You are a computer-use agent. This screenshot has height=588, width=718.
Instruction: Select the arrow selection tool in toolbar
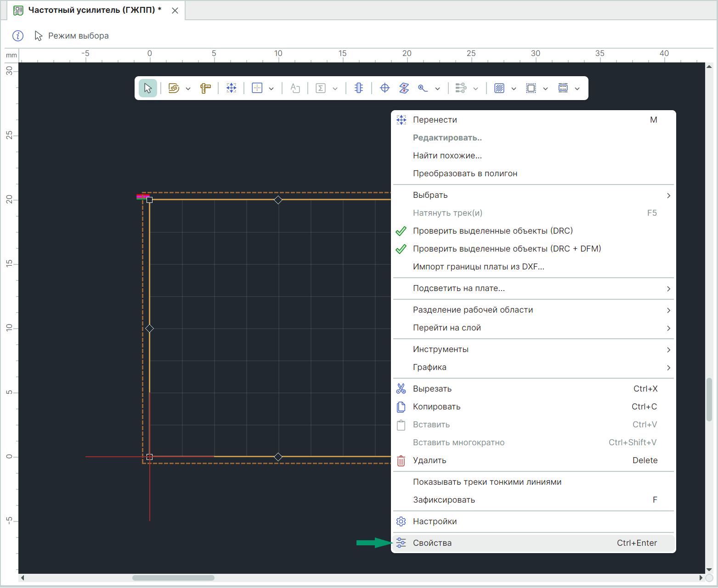click(147, 88)
